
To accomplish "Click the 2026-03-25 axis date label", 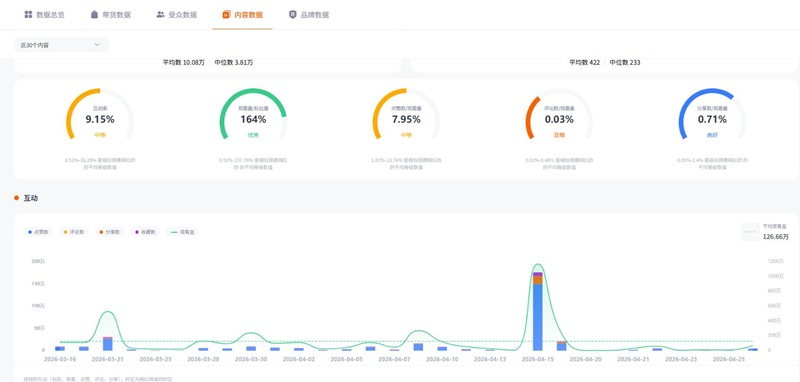I will [155, 359].
